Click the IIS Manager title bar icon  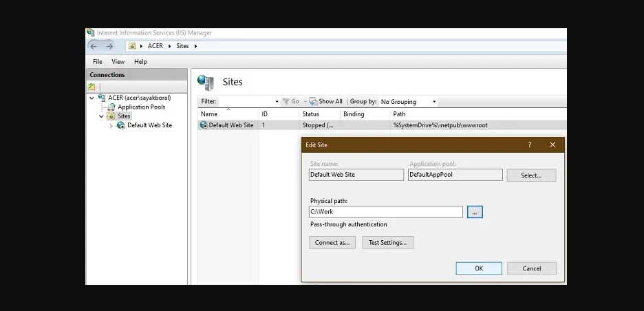[x=91, y=32]
